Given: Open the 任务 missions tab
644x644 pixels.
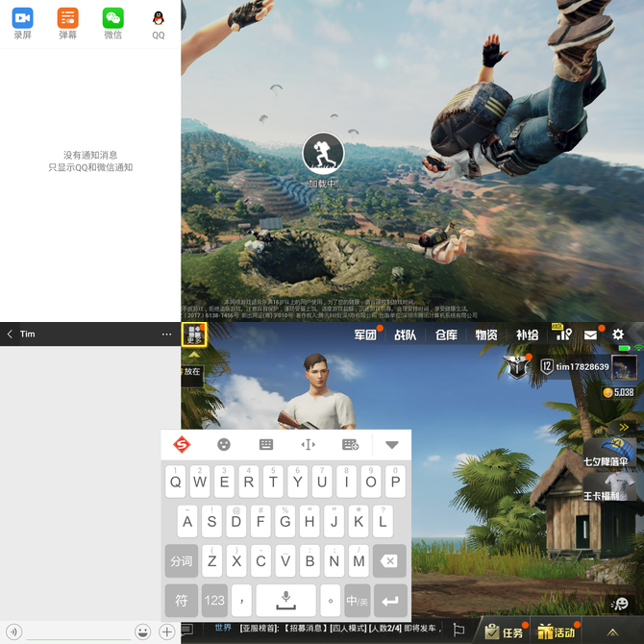Looking at the screenshot, I should pos(505,632).
